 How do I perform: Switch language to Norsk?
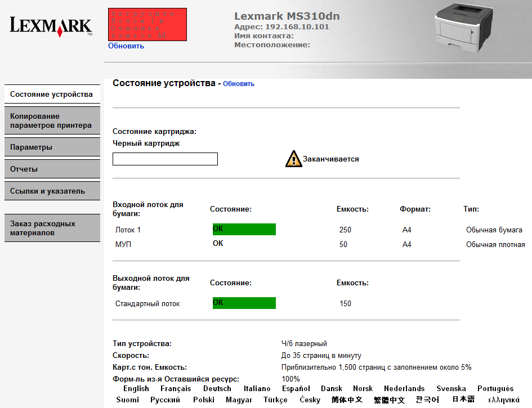point(363,389)
